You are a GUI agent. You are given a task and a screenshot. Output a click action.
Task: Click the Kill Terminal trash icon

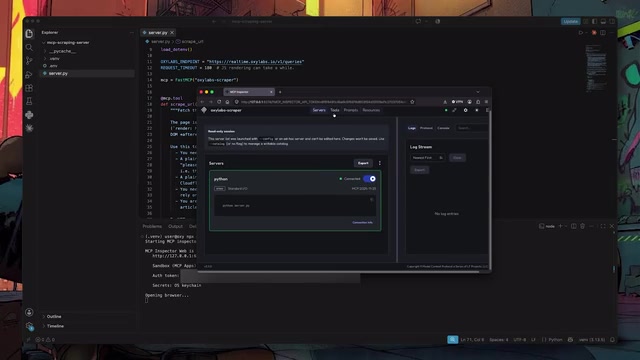click(x=582, y=226)
